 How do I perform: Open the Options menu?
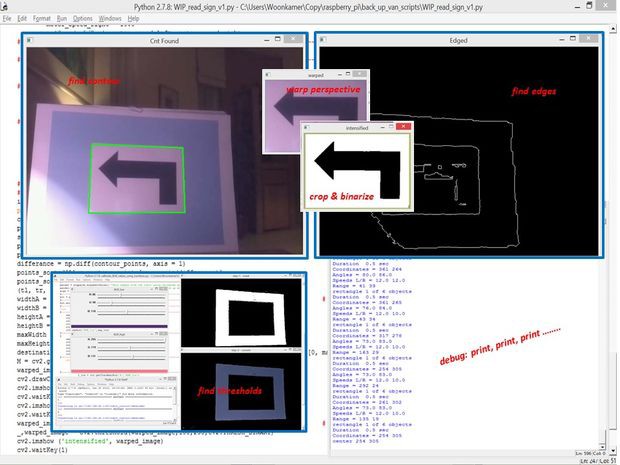point(82,19)
